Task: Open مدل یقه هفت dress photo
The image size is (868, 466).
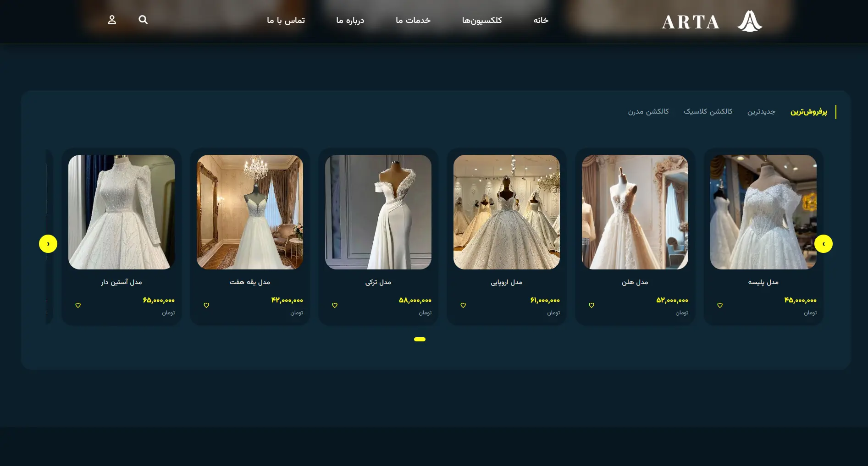Action: (x=250, y=212)
